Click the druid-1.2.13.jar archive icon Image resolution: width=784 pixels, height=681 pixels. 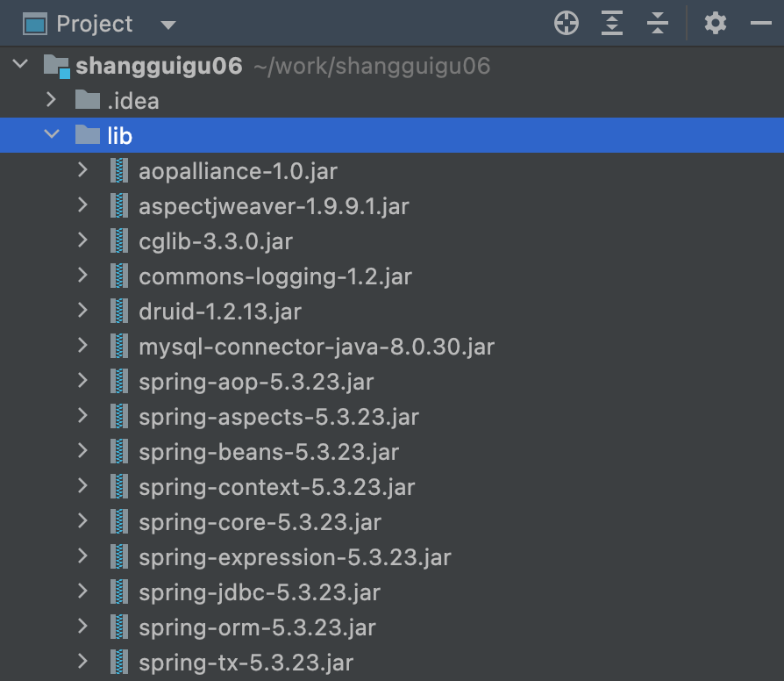click(118, 312)
